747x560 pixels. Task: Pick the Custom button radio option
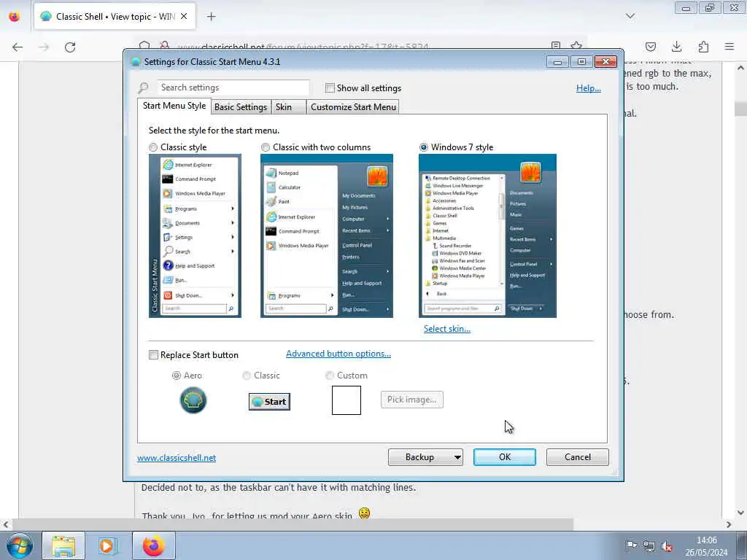click(329, 376)
